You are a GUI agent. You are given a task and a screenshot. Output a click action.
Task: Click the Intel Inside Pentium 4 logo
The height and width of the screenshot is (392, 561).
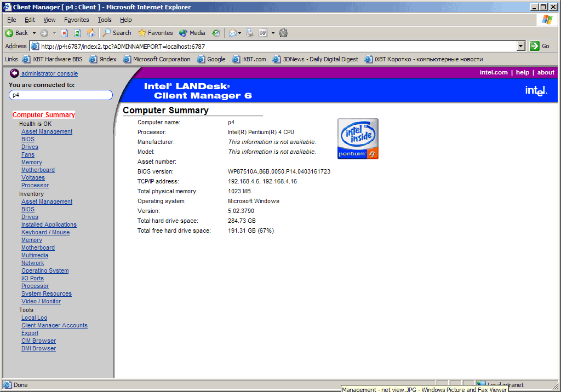click(358, 139)
